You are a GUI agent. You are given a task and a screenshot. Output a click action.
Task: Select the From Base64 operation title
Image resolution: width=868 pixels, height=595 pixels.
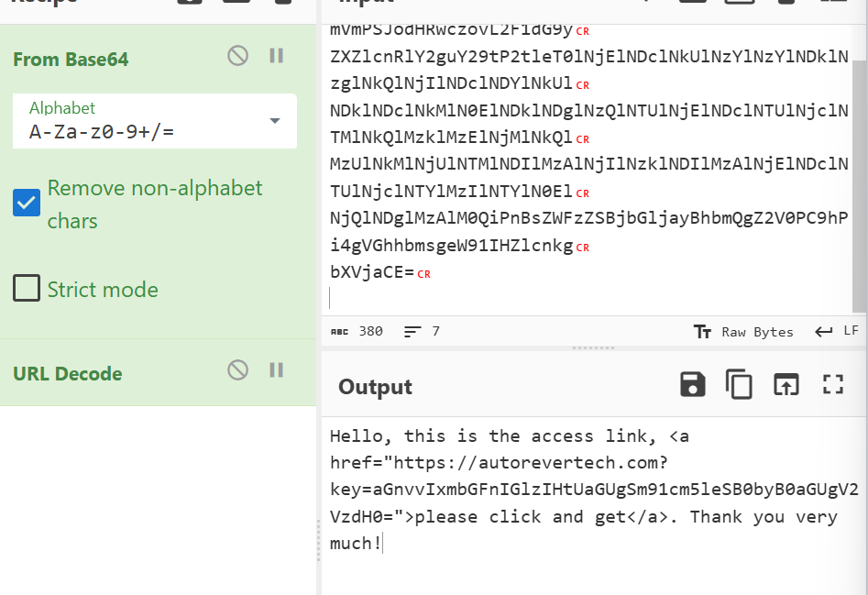point(71,60)
